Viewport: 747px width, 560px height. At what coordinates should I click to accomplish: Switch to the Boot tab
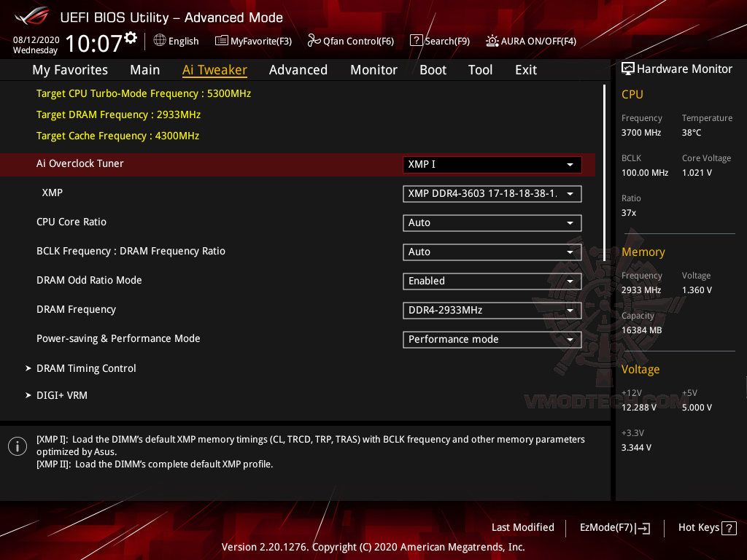[x=433, y=70]
